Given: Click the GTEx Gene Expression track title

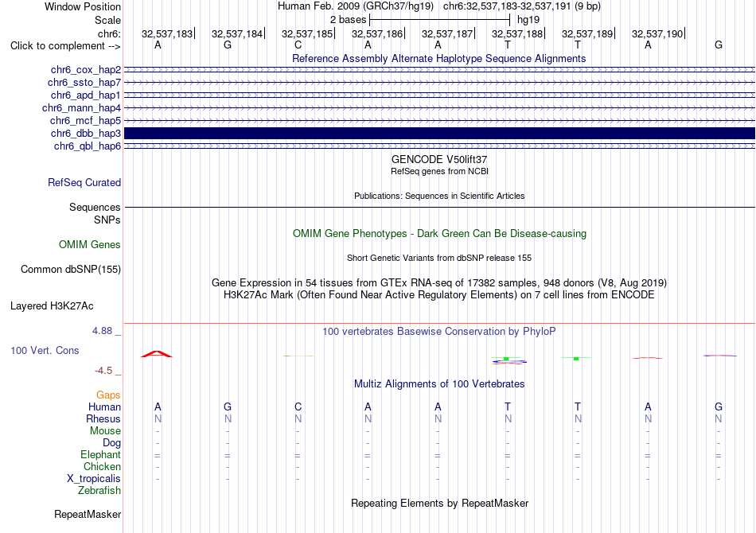Looking at the screenshot, I should coord(439,283).
